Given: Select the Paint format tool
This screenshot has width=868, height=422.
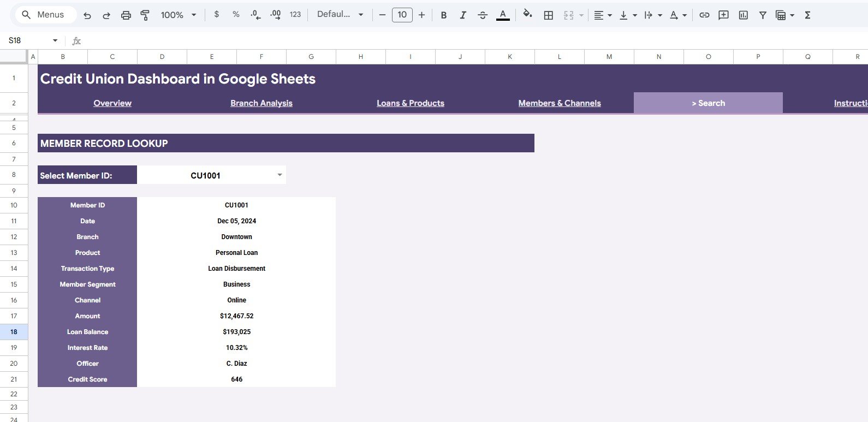Looking at the screenshot, I should pyautogui.click(x=145, y=15).
